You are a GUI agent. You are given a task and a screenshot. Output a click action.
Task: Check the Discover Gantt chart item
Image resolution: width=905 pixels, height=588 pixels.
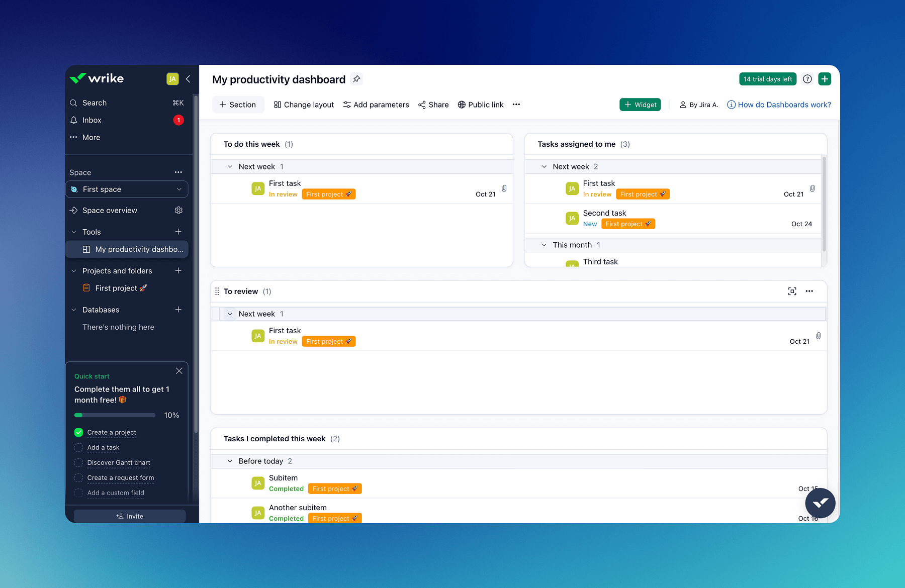[79, 462]
